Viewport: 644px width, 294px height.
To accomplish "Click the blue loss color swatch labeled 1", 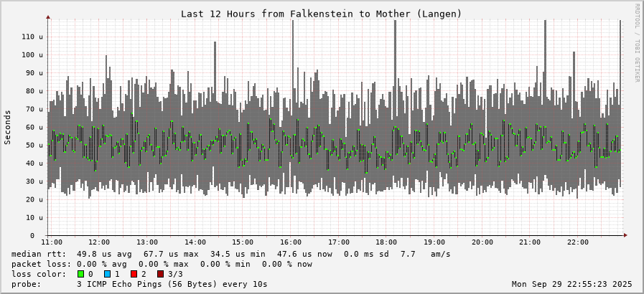I will click(106, 274).
